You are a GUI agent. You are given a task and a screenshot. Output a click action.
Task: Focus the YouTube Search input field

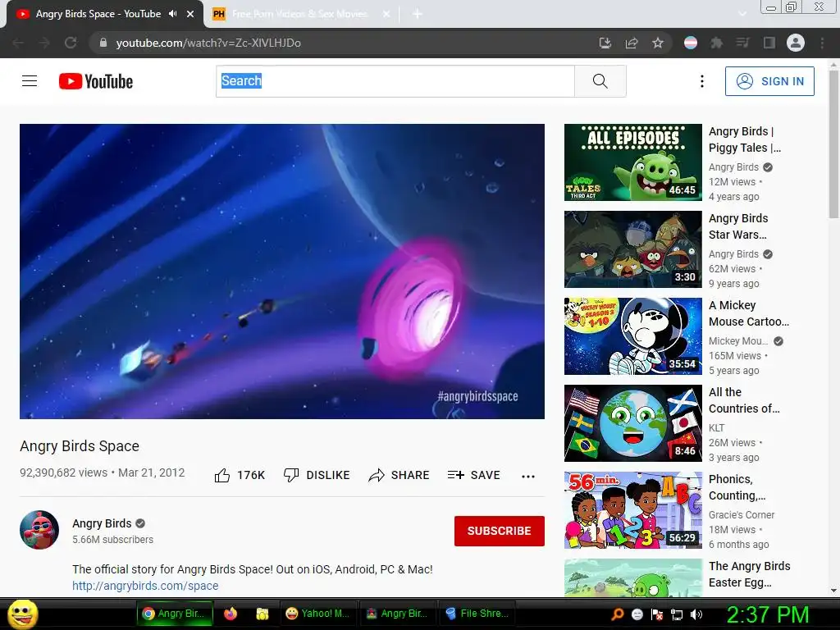coord(395,81)
